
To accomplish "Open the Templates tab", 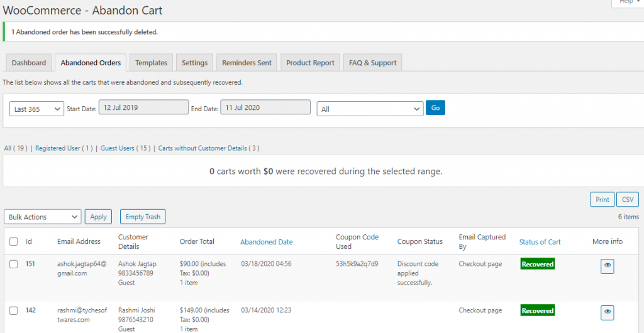I will point(151,63).
